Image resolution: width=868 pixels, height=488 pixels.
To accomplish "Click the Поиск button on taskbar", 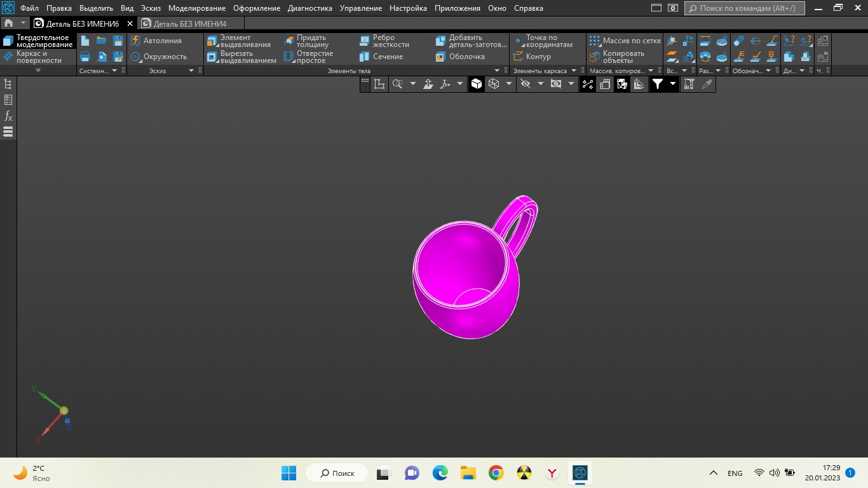I will [337, 473].
